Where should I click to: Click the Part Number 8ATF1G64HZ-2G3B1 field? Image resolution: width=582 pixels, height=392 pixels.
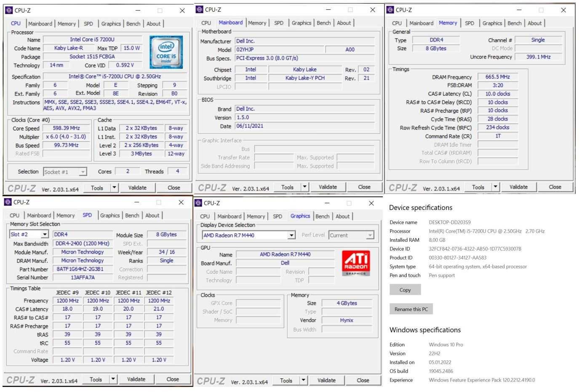[83, 269]
